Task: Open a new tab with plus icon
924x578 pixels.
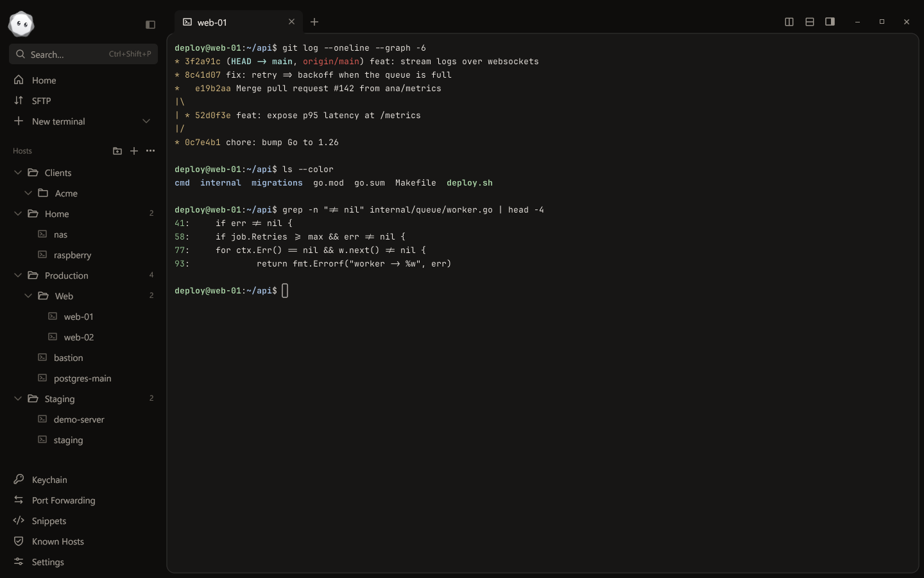Action: coord(314,22)
